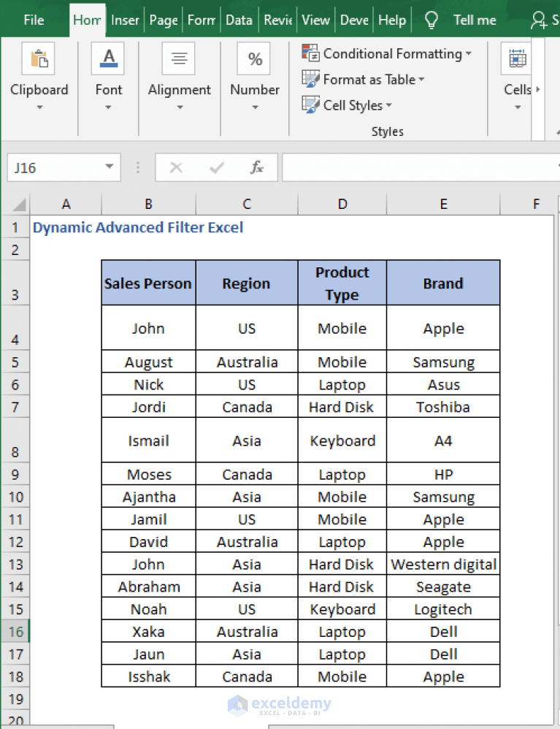Click the Font color icon in Font group
Viewport: 560px width, 729px height.
[107, 58]
